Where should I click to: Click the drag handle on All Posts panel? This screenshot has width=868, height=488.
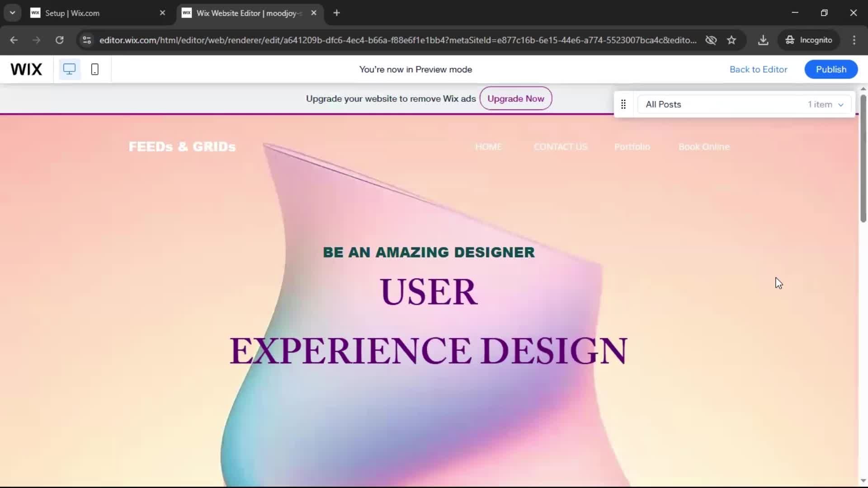(x=623, y=104)
